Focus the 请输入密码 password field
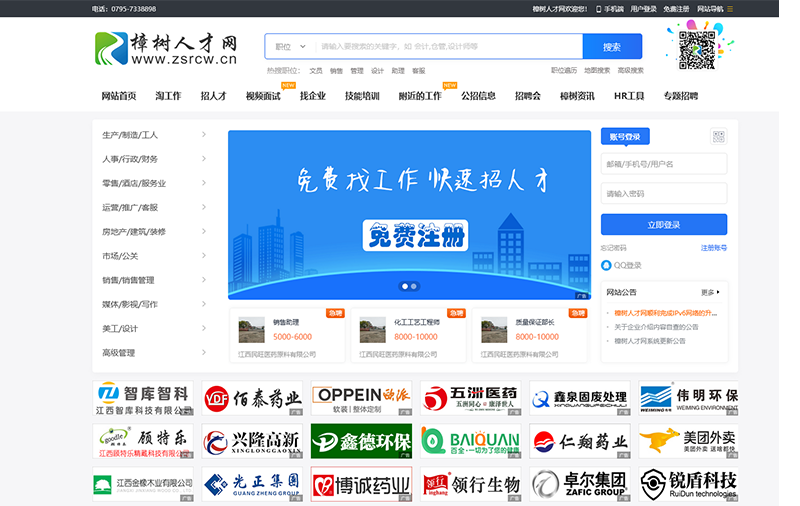 click(664, 194)
